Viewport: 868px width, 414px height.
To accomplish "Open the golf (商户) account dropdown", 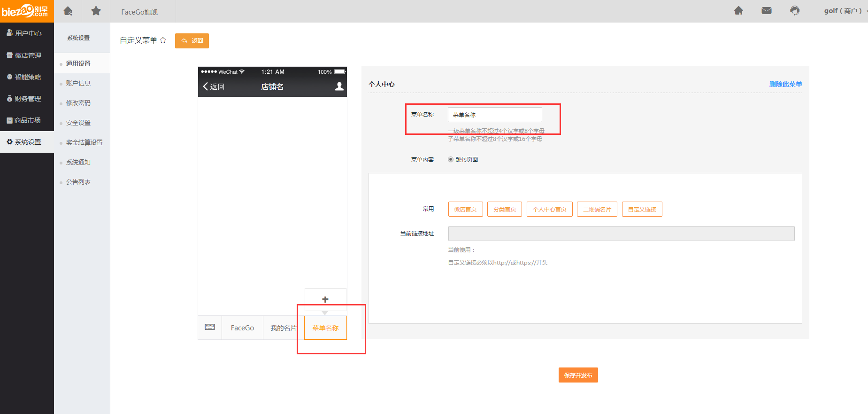I will click(844, 11).
